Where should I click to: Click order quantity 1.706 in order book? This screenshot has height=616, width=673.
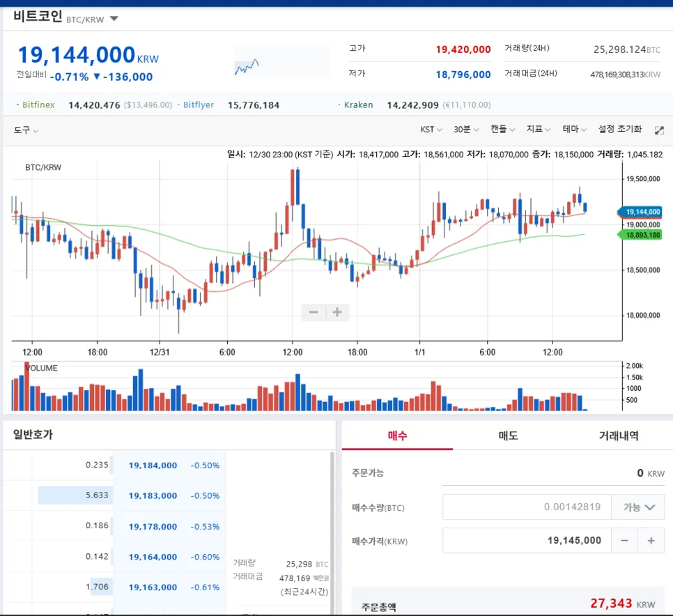click(97, 587)
